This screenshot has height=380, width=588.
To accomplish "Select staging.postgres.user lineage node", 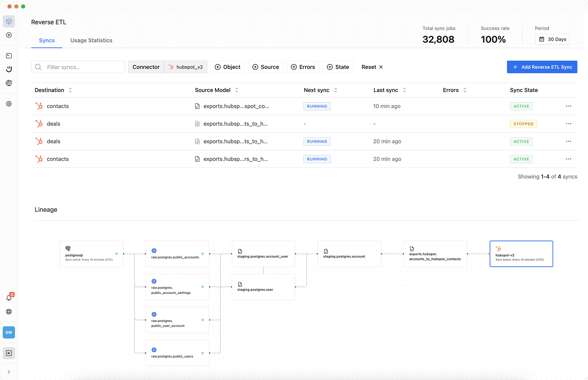I will point(263,287).
